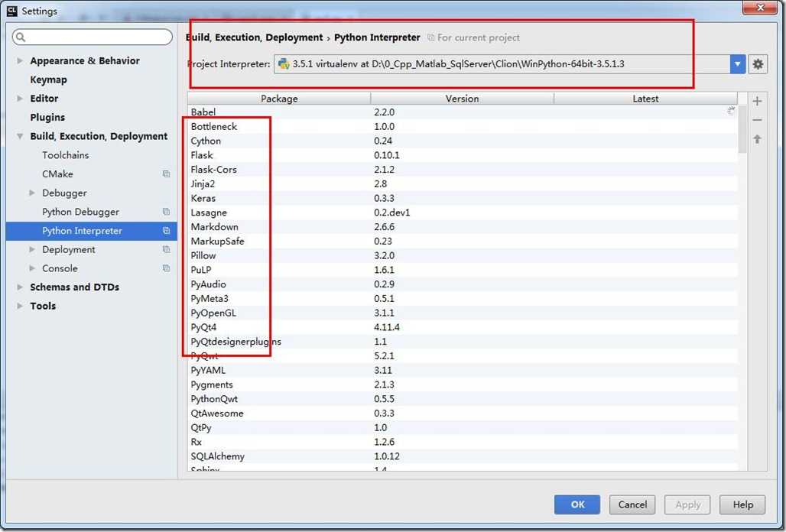This screenshot has height=532, width=786.
Task: Select the Pillow package row
Action: pyautogui.click(x=462, y=255)
